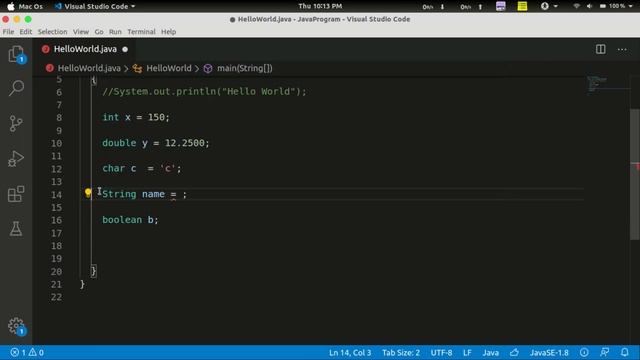Click the Apple logo in top bar
This screenshot has height=360, width=640.
(11, 6)
